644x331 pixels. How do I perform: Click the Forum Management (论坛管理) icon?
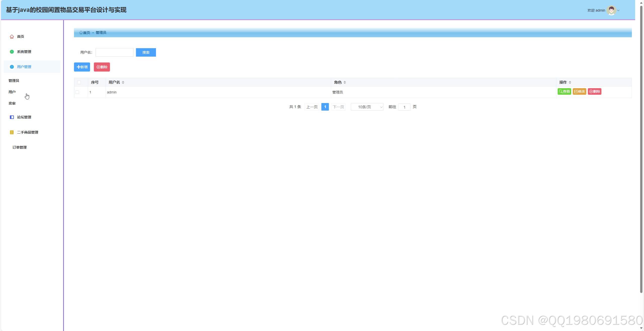point(12,117)
